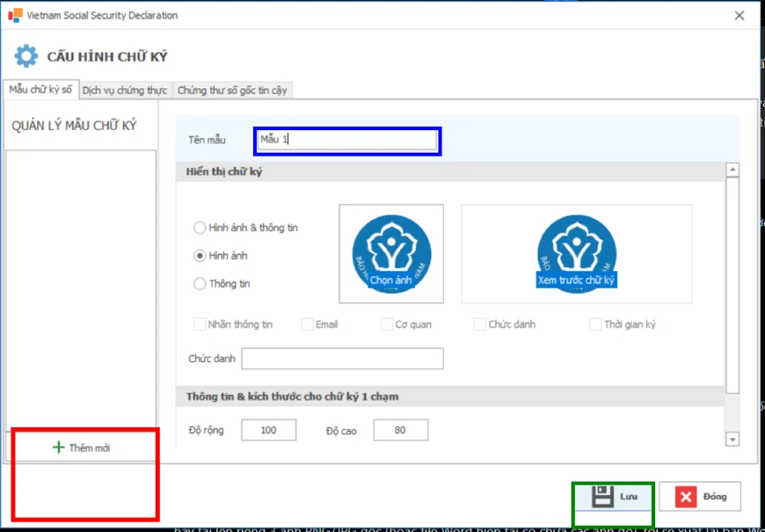
Task: Tick the Cơ quan checkbox
Action: (386, 324)
